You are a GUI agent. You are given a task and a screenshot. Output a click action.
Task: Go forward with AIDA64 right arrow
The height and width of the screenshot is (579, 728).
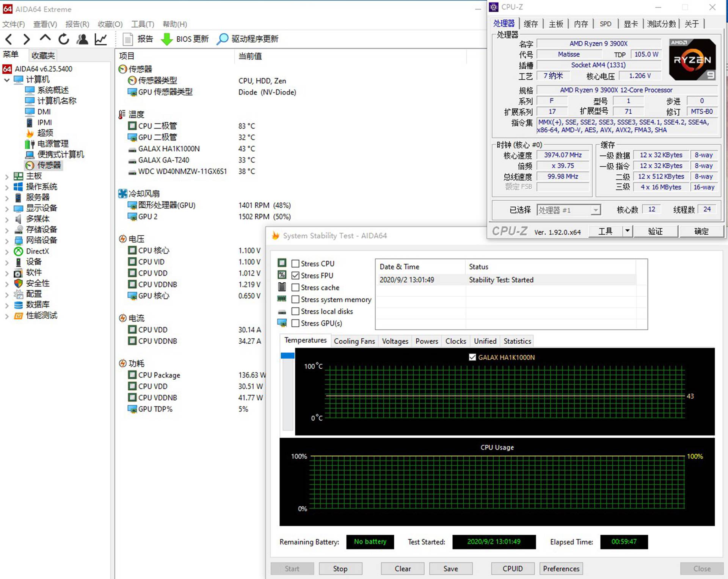point(26,39)
